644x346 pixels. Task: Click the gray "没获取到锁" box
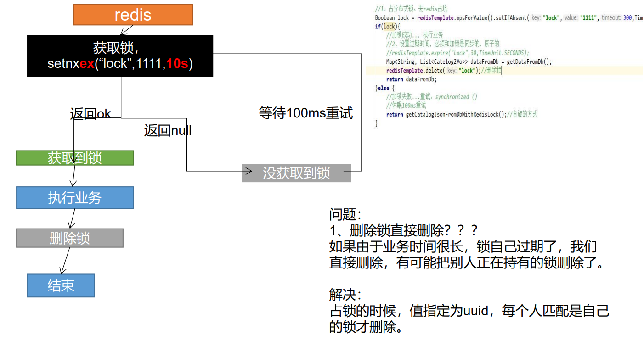click(x=296, y=173)
